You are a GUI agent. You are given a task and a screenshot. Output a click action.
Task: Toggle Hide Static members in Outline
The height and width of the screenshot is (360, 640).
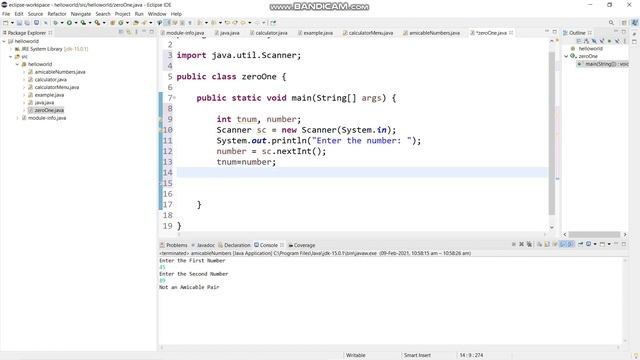pos(602,41)
